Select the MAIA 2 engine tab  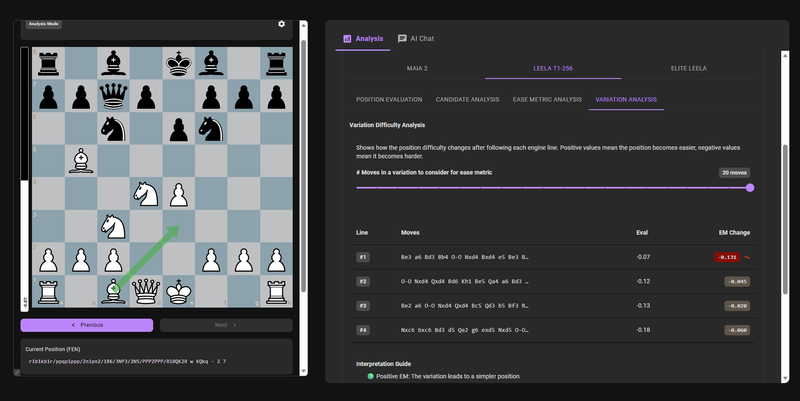pos(417,68)
